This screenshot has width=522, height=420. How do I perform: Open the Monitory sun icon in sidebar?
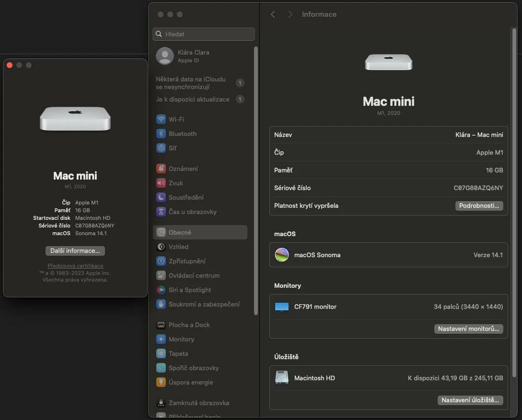(x=161, y=339)
